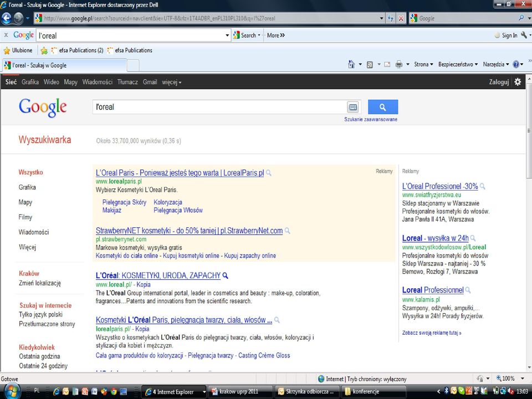Click preview magnifier beside StrawberryNET result
This screenshot has width=532, height=399.
(x=287, y=231)
